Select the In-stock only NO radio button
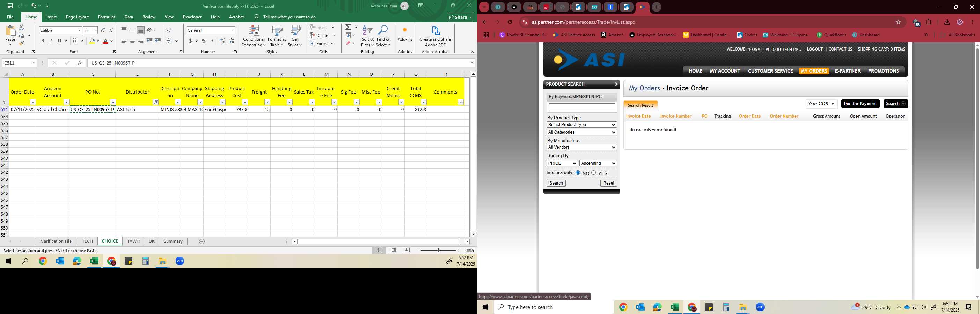The image size is (980, 314). pos(578,173)
